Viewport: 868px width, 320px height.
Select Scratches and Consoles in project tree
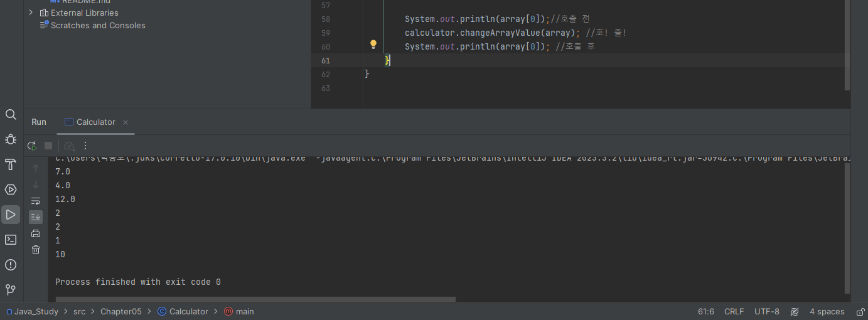coord(98,25)
